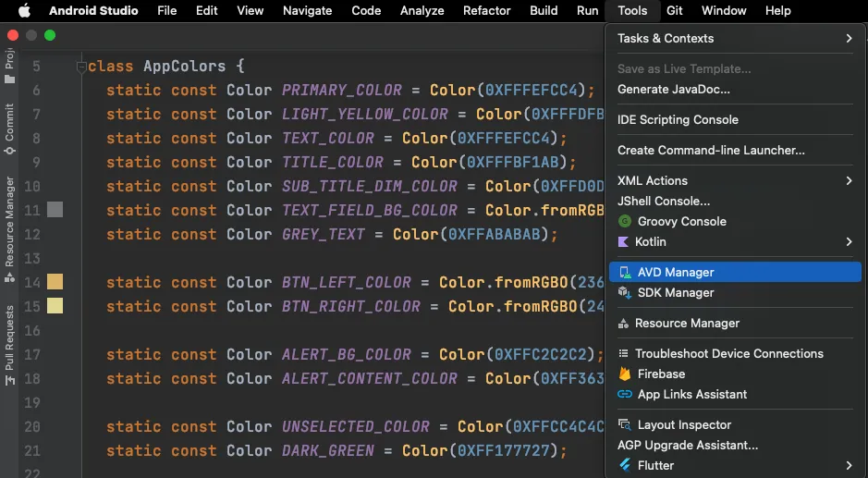Expand the Tasks & Contexts submenu arrow
The image size is (868, 478).
(849, 39)
